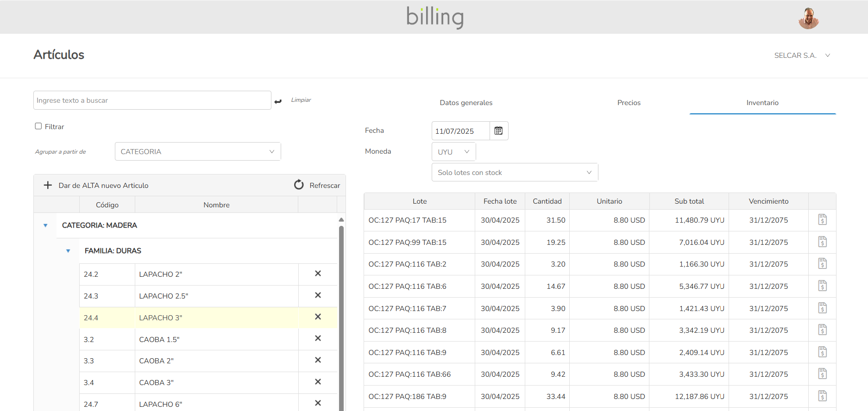Collapse the FAMILIA: DURAS subgroup
Screen dimensions: 868x411
point(68,251)
